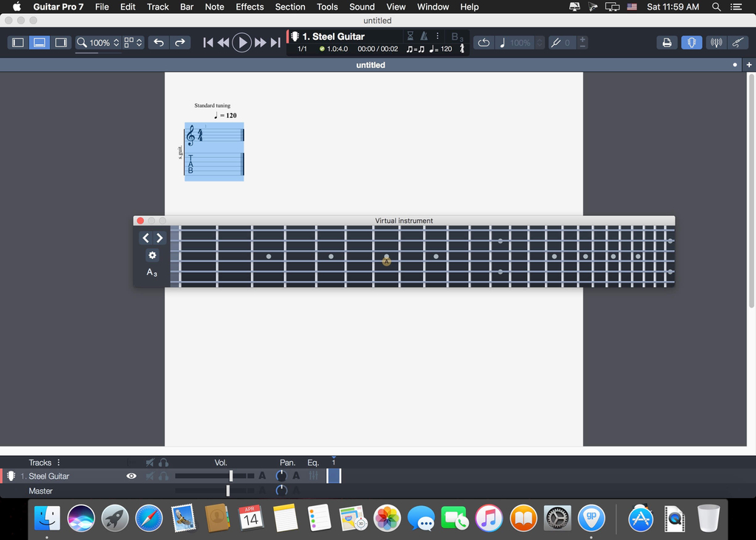Open the Effects menu
Viewport: 756px width, 540px height.
coord(250,7)
